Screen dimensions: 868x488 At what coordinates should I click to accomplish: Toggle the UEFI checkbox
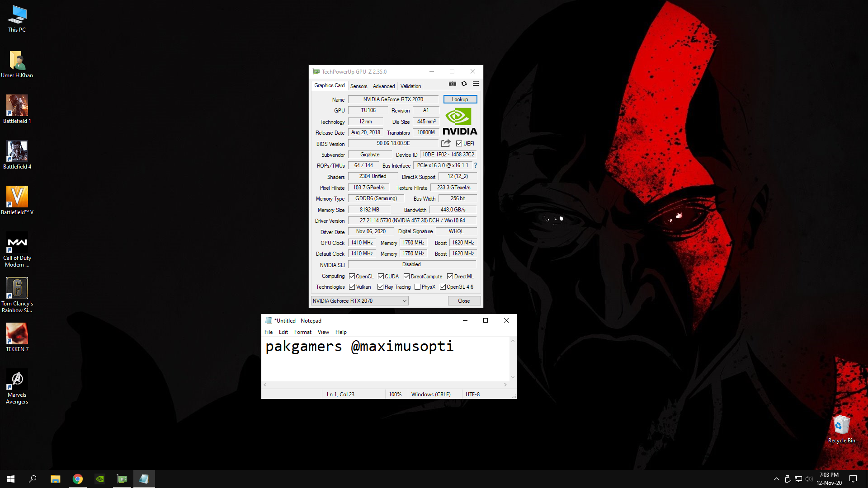(x=459, y=144)
